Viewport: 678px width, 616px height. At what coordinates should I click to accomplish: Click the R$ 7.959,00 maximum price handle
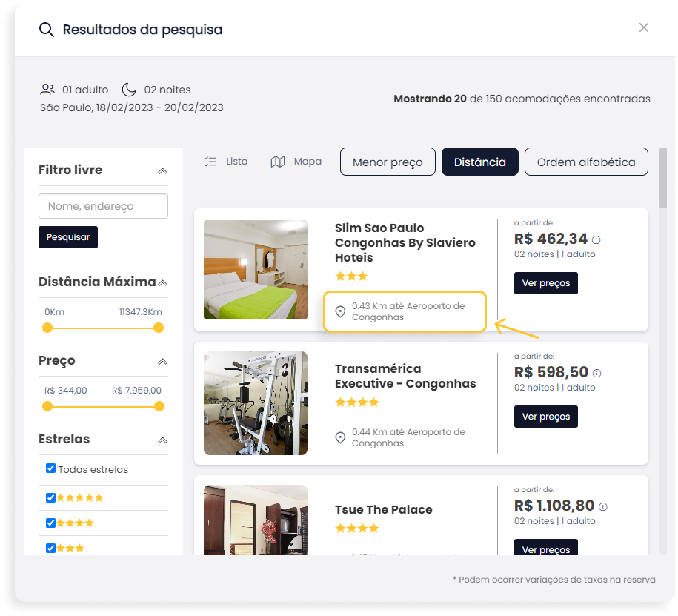(x=159, y=406)
